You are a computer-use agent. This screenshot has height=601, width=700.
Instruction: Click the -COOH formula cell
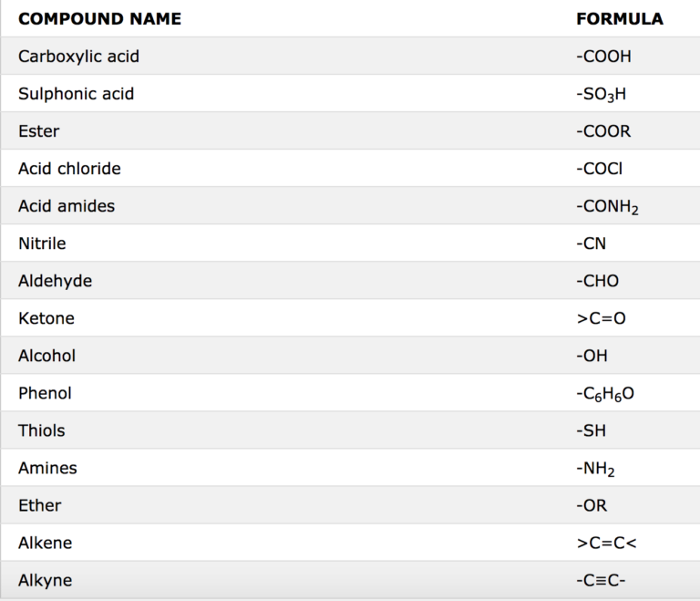(x=603, y=57)
